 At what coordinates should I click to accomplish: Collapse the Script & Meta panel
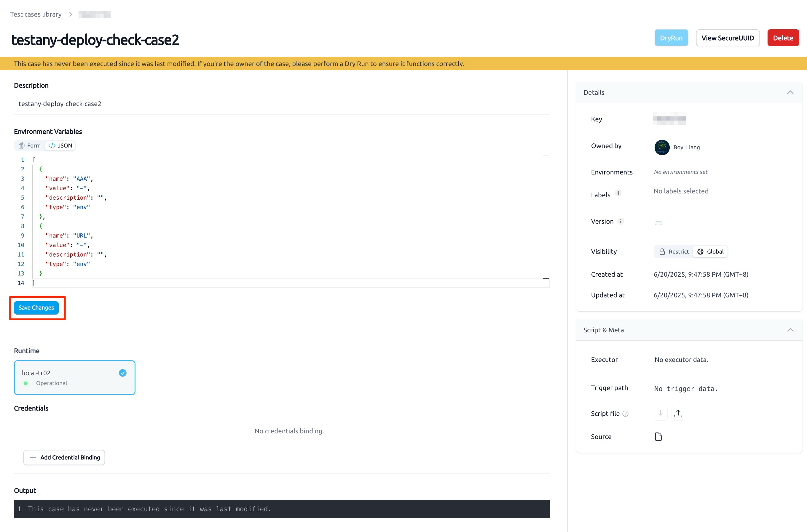tap(790, 330)
